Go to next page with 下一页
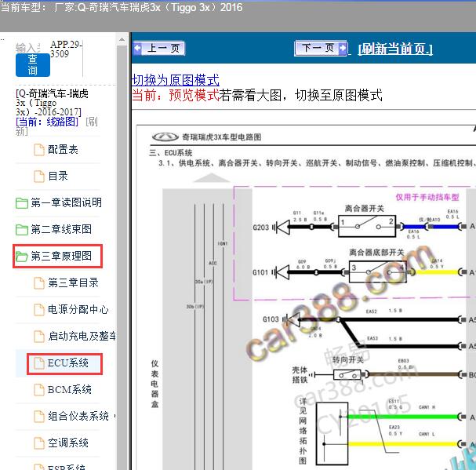The image size is (476, 470). [x=321, y=48]
